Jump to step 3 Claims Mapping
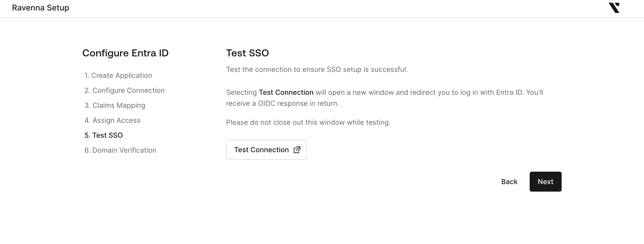 coord(115,106)
